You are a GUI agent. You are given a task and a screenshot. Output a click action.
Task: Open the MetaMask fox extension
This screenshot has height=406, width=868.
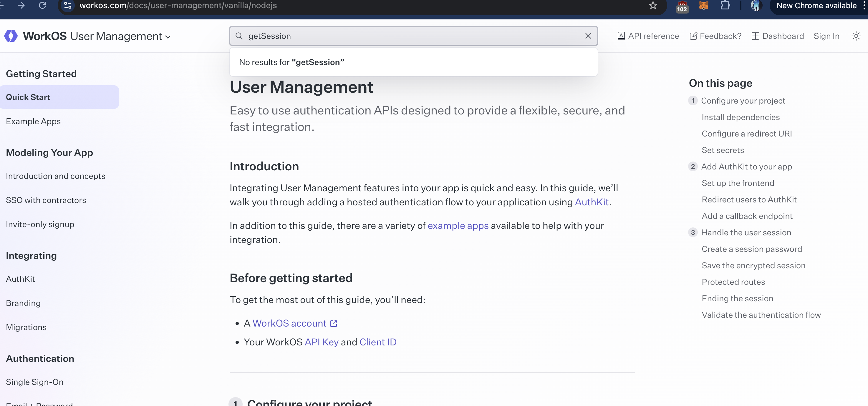pyautogui.click(x=704, y=5)
